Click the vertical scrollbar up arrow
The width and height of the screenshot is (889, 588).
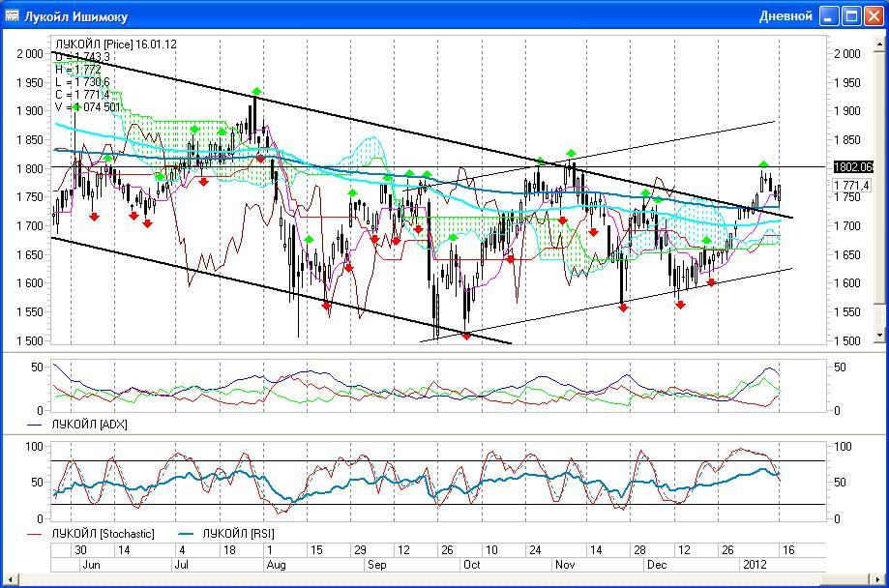point(880,44)
